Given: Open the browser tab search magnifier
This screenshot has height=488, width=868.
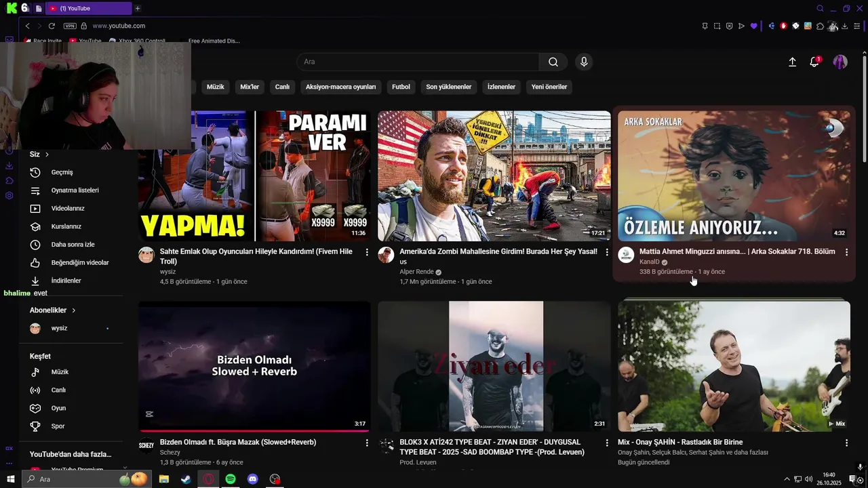Looking at the screenshot, I should pyautogui.click(x=820, y=8).
